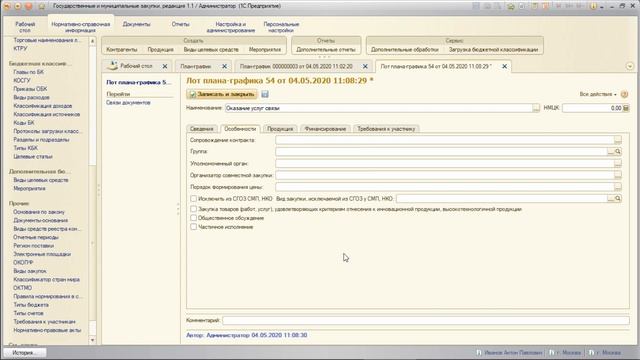Click the Записать и закрыть button

[x=222, y=94]
